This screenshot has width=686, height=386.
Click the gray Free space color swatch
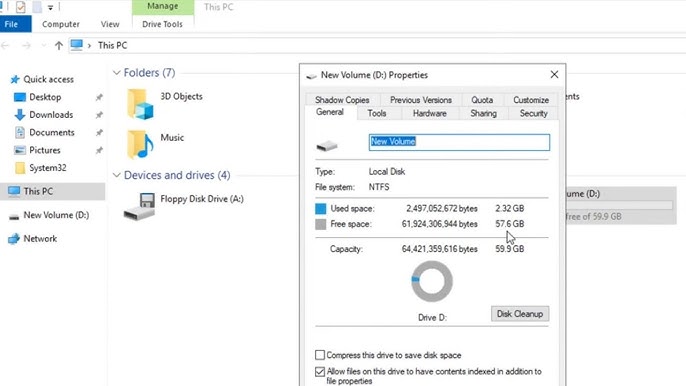321,224
